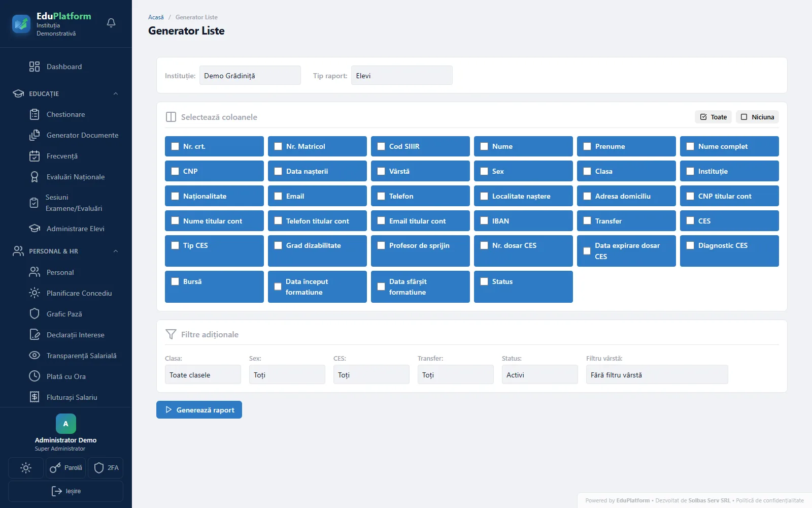Click the Generează raport button
Image resolution: width=812 pixels, height=508 pixels.
tap(199, 410)
